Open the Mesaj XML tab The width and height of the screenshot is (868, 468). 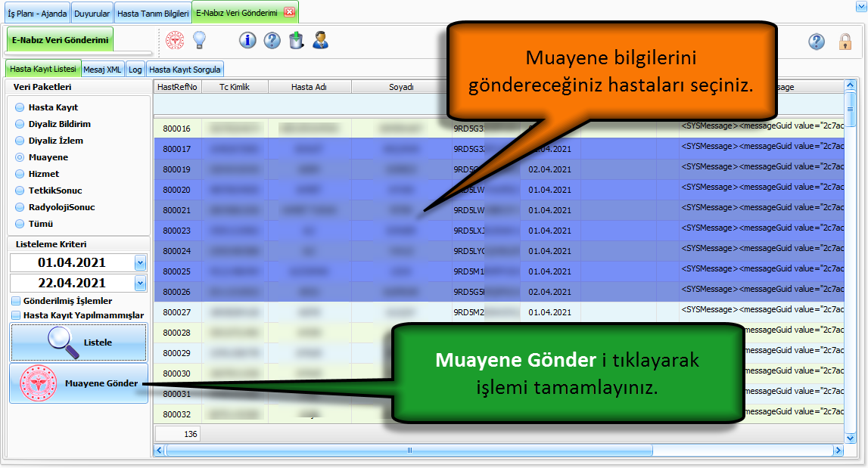(x=102, y=70)
